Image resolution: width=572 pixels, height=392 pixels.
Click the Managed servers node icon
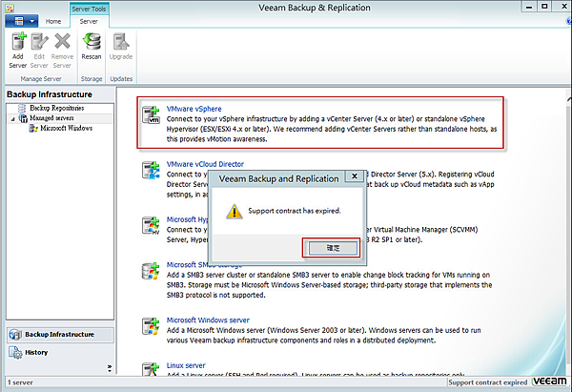[23, 118]
